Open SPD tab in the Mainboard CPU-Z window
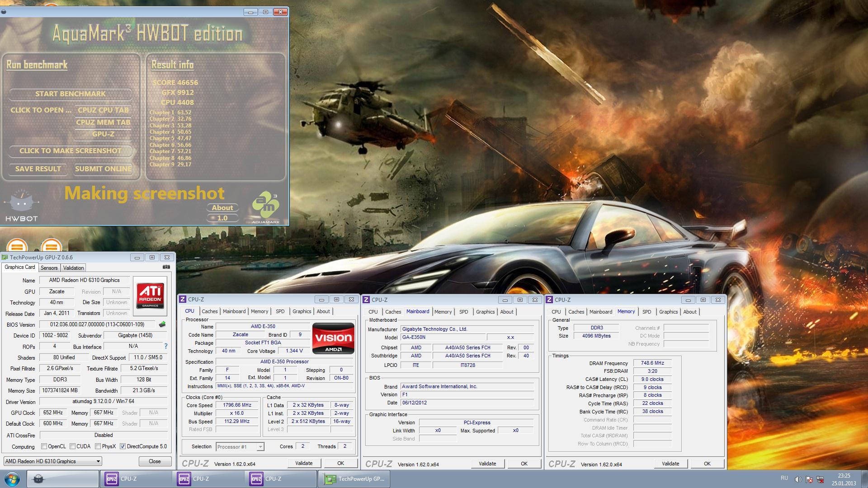 (463, 312)
